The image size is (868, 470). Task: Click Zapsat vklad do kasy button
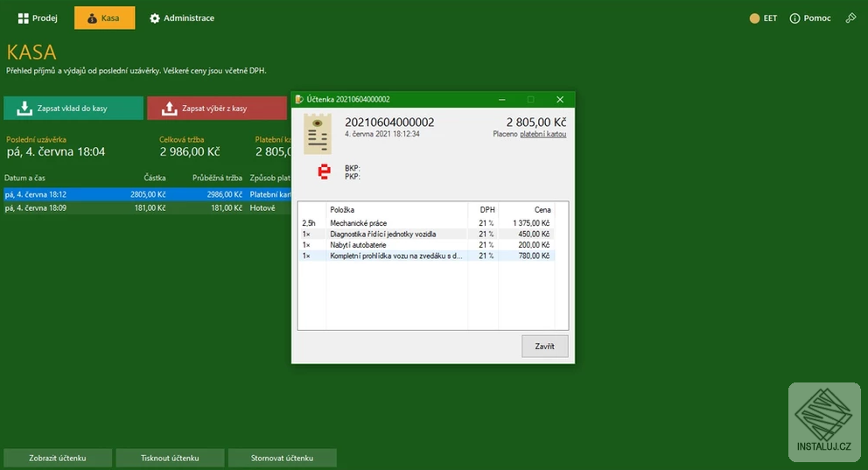coord(73,109)
